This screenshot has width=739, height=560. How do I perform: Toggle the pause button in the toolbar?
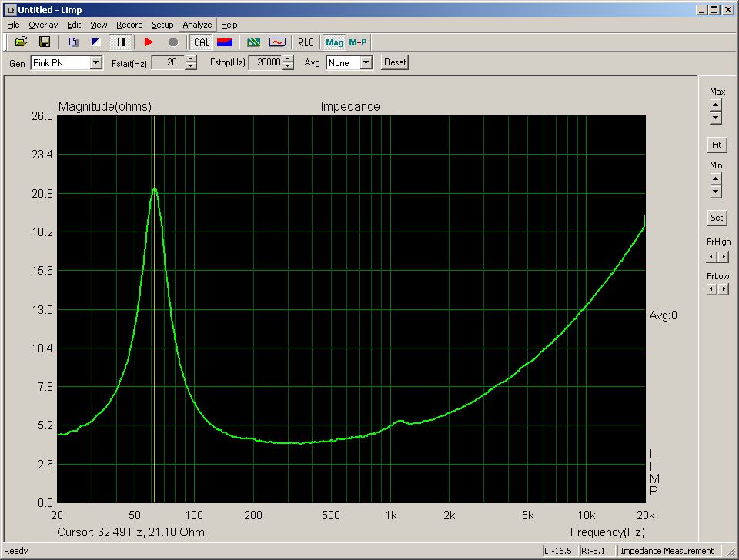(x=121, y=42)
